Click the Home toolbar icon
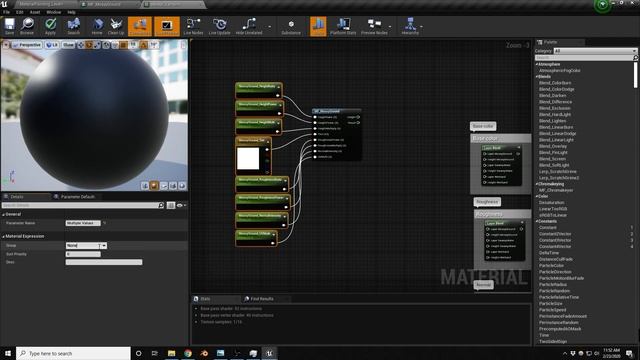 [97, 26]
